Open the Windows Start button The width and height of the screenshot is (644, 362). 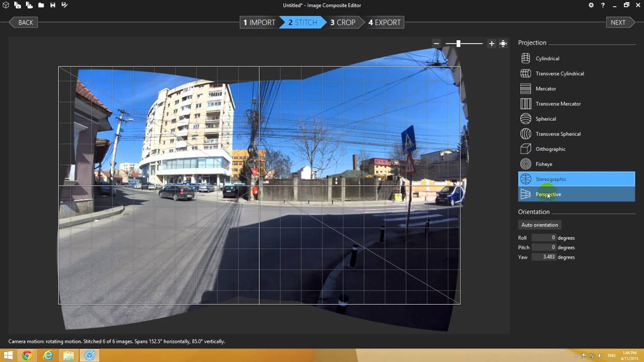[x=8, y=355]
